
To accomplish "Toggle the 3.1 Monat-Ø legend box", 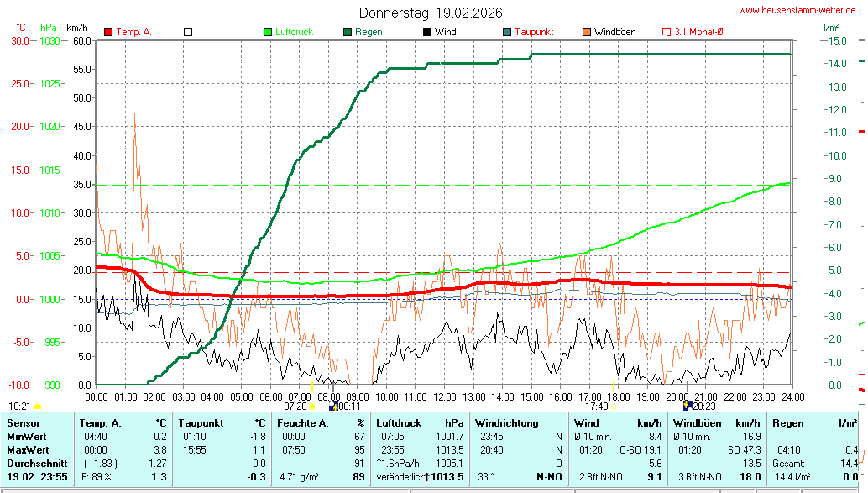I will click(667, 32).
